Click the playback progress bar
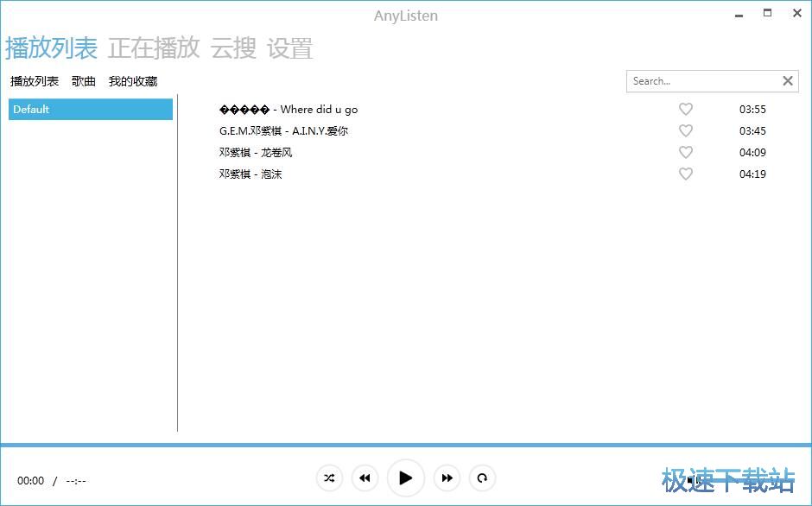 pos(406,446)
